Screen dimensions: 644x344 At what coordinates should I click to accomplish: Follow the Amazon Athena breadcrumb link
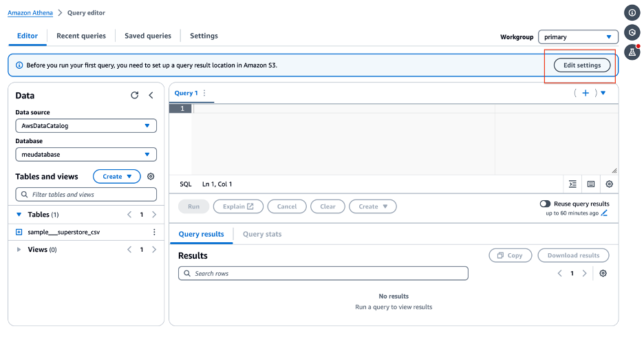click(x=30, y=12)
